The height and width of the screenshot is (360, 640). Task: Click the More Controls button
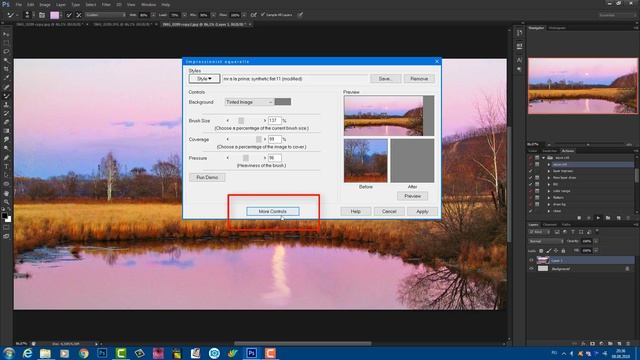(x=273, y=211)
